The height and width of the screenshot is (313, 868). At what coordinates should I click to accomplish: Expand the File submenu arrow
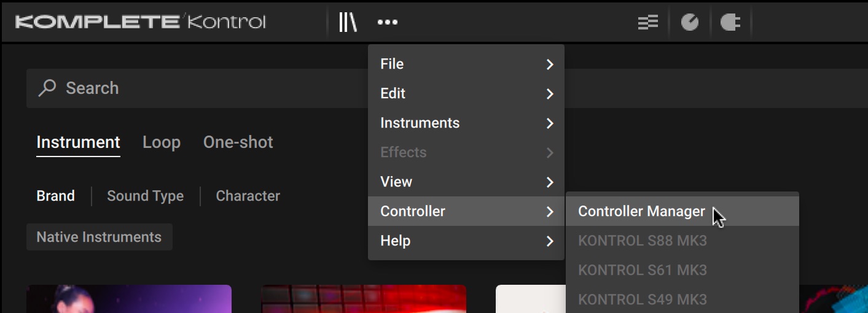point(550,64)
